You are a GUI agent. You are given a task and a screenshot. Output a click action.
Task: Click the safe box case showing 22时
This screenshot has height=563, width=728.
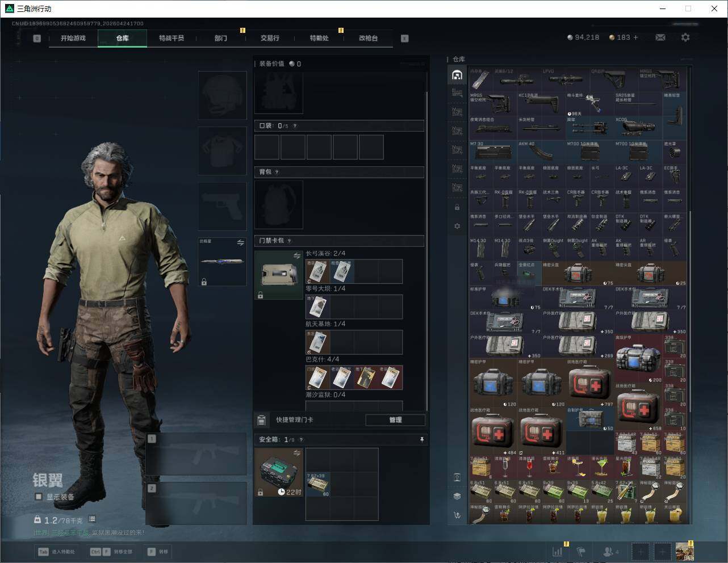coord(279,472)
